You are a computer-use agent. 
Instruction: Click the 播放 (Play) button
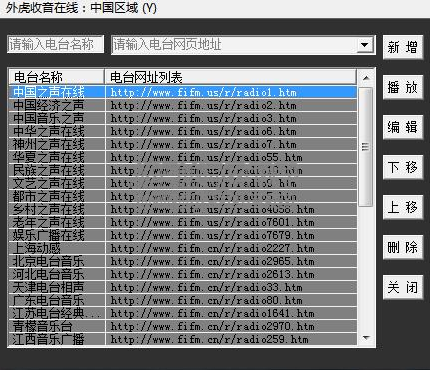[403, 87]
